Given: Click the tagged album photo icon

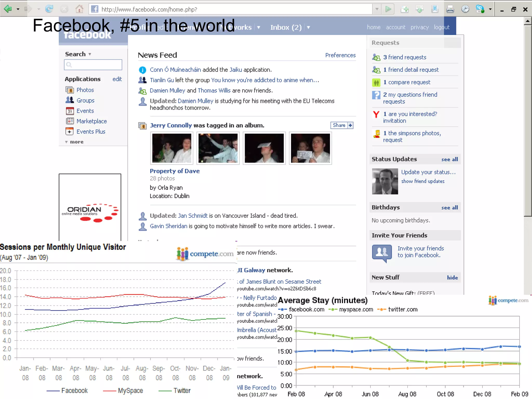Looking at the screenshot, I should click(x=142, y=126).
